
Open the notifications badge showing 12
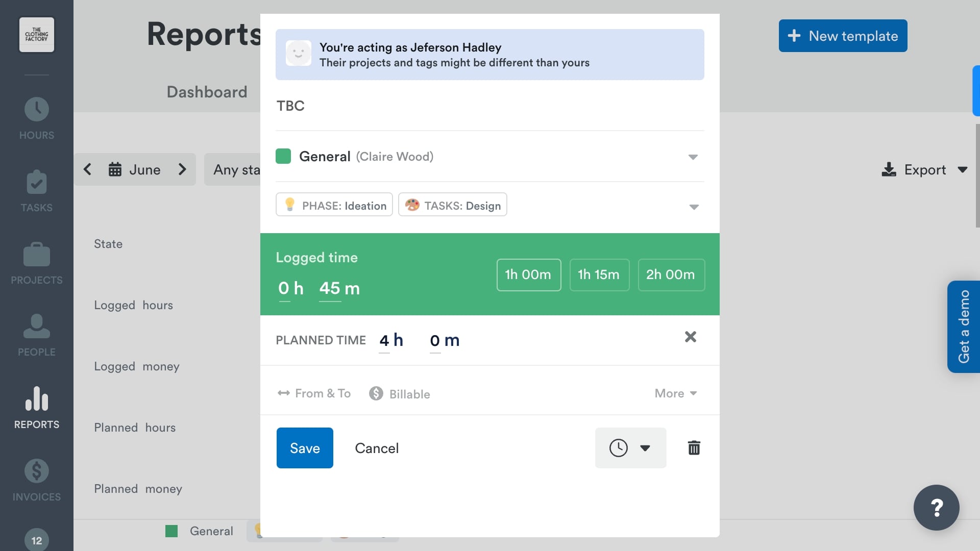tap(37, 540)
